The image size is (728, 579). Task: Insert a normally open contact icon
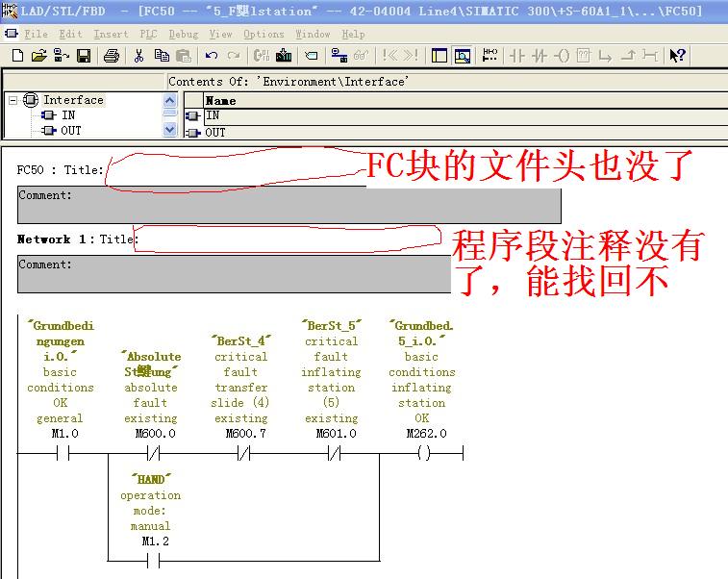pos(516,56)
